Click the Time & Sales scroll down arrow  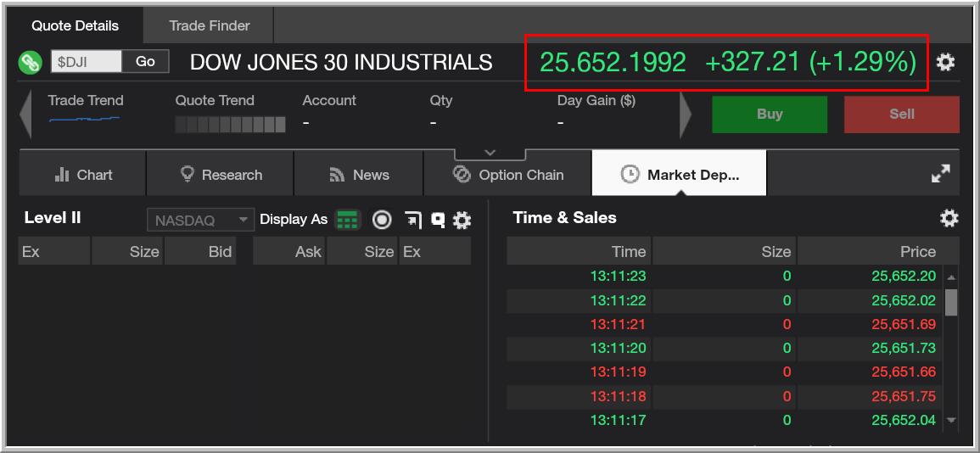951,421
